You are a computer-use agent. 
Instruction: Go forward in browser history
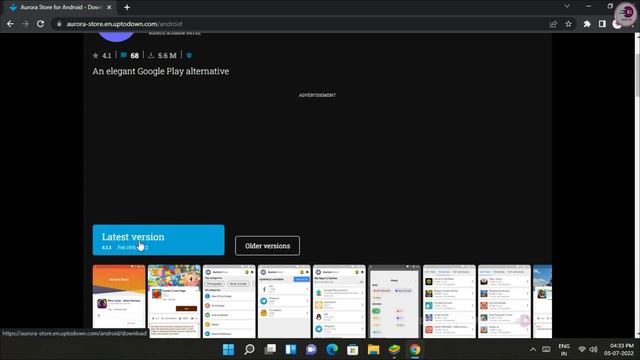click(x=25, y=24)
